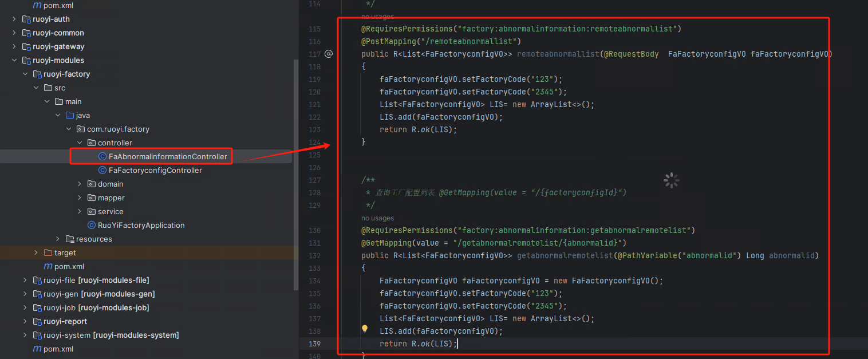Image resolution: width=868 pixels, height=359 pixels.
Task: Click the yellow intention bulb icon
Action: tap(365, 329)
